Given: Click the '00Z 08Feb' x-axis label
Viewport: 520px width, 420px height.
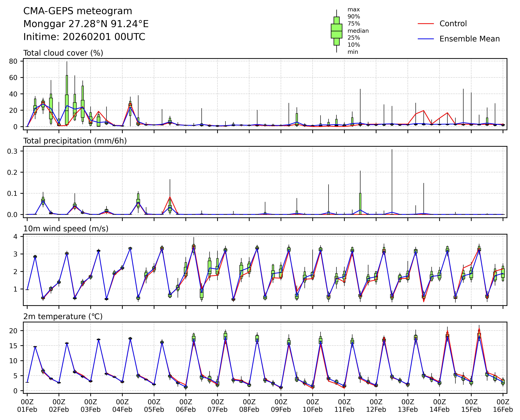Looking at the screenshot, I should pyautogui.click(x=249, y=406).
